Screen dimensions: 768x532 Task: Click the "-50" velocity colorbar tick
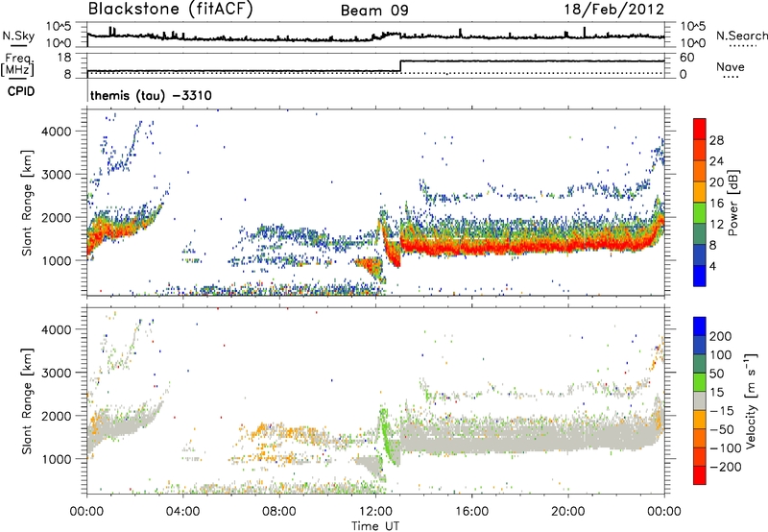pyautogui.click(x=721, y=430)
